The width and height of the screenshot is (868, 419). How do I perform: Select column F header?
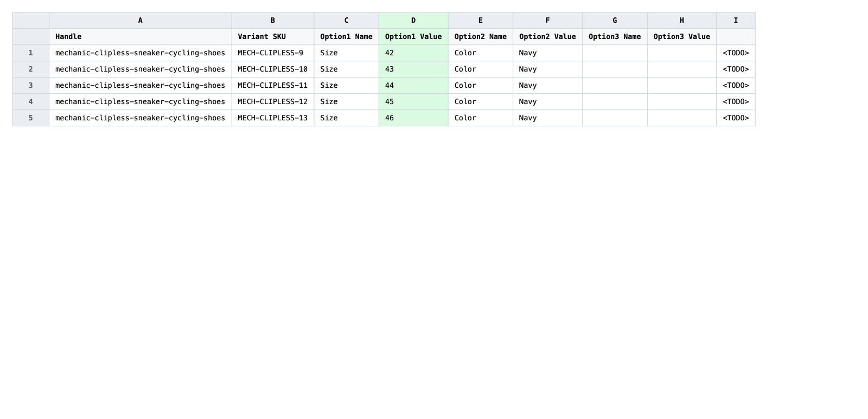point(547,21)
